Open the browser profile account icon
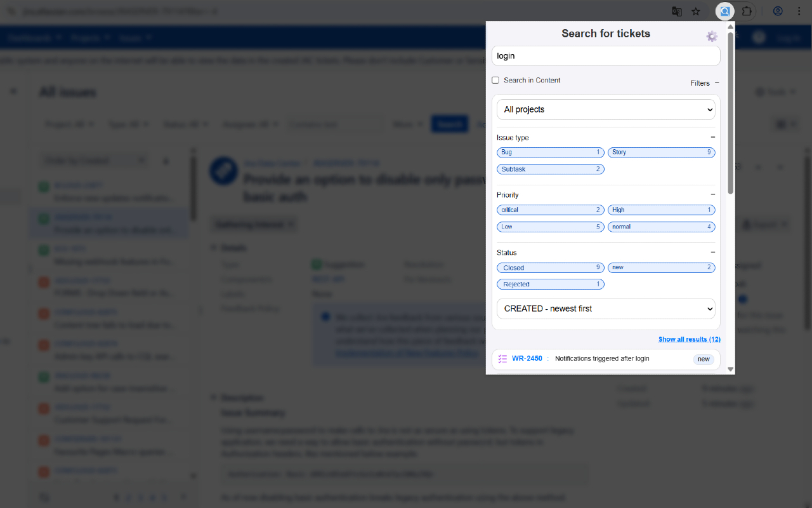812x508 pixels. click(x=778, y=11)
